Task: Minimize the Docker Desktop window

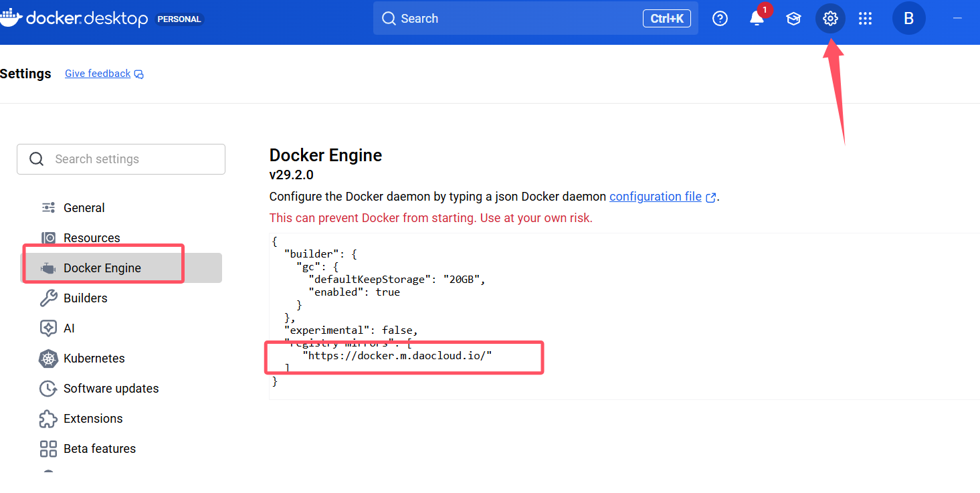Action: click(957, 19)
